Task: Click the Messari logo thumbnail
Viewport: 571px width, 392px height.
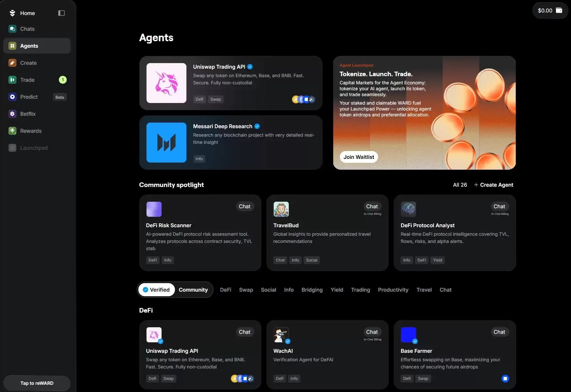Action: (166, 143)
